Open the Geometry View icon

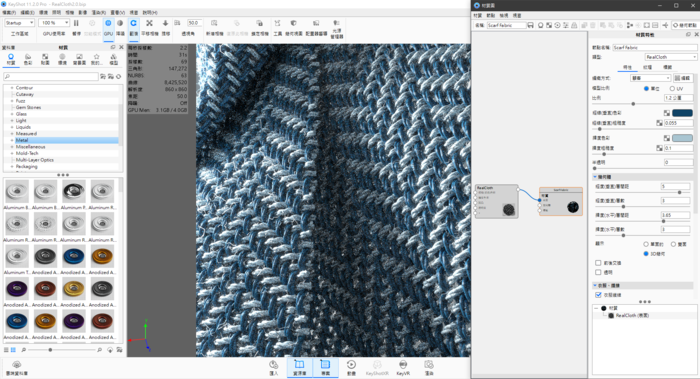293,23
